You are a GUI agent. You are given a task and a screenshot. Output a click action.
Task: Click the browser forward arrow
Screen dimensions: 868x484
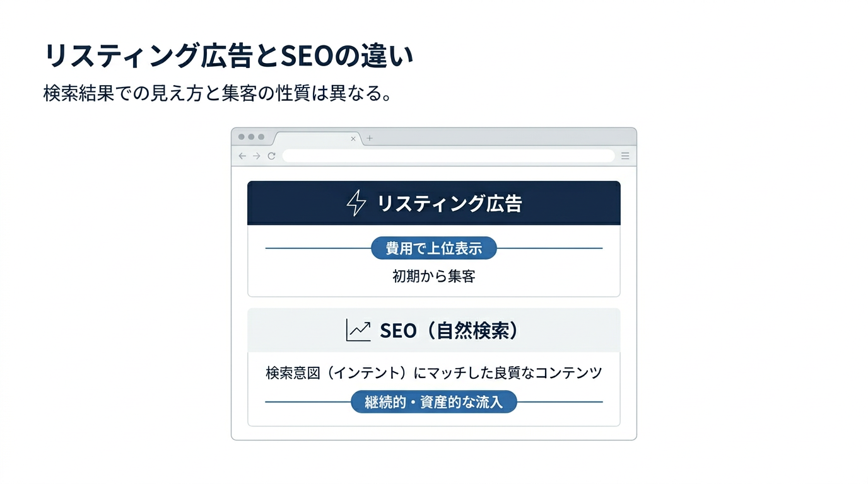click(x=257, y=156)
